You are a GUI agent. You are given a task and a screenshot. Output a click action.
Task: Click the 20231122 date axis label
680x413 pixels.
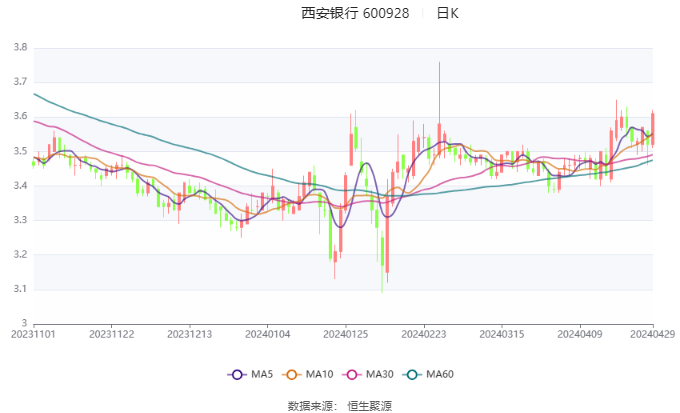tap(111, 335)
